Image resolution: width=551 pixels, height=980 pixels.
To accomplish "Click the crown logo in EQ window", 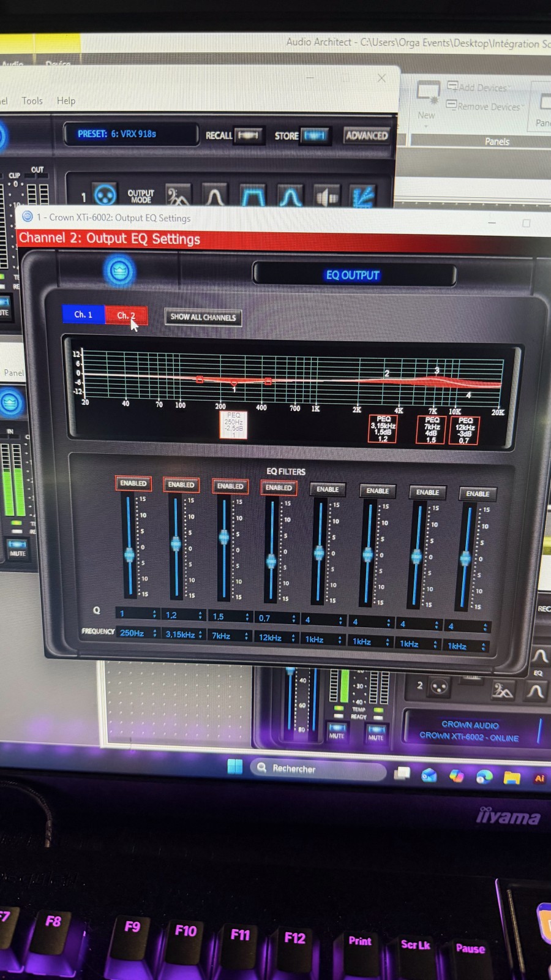I will click(x=119, y=270).
